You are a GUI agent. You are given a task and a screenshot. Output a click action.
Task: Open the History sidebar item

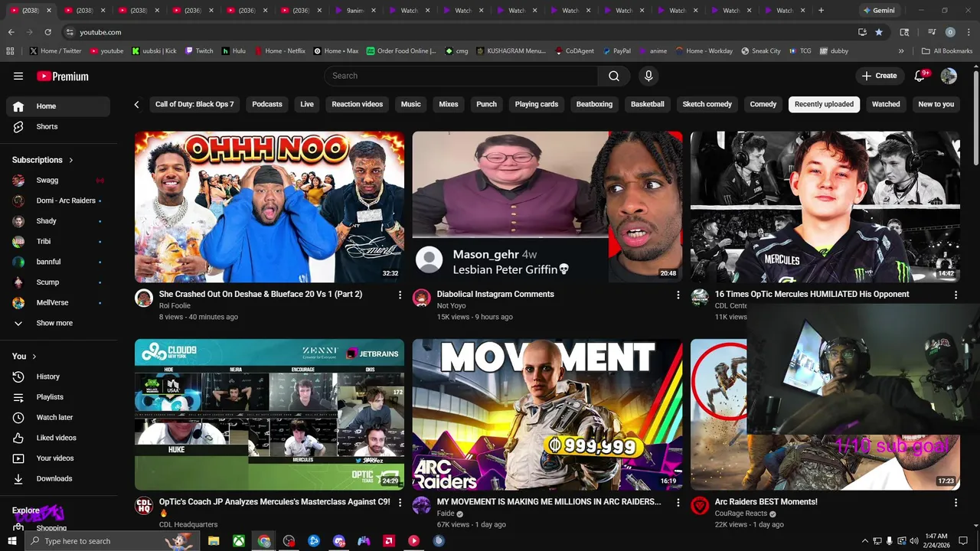point(58,377)
